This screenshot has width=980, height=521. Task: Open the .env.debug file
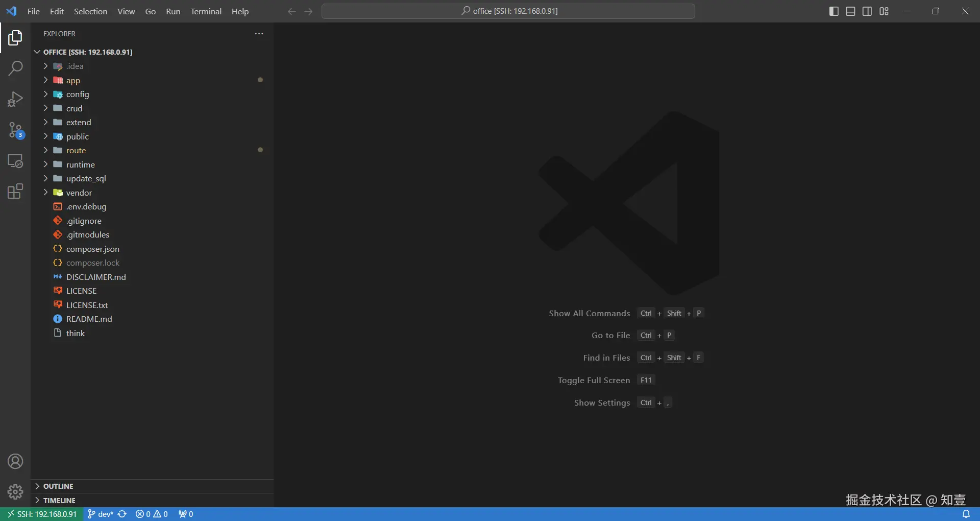152,206
